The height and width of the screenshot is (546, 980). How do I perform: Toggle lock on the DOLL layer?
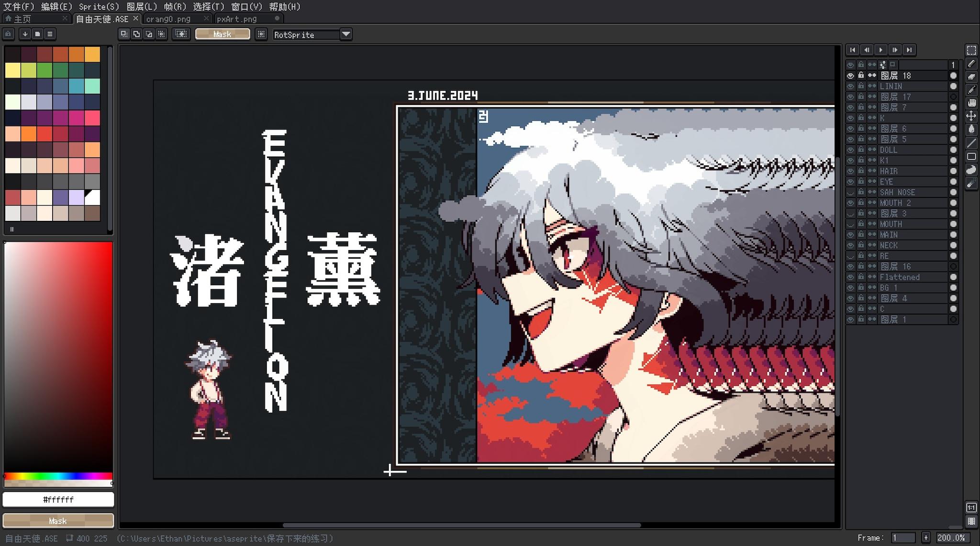click(x=861, y=150)
